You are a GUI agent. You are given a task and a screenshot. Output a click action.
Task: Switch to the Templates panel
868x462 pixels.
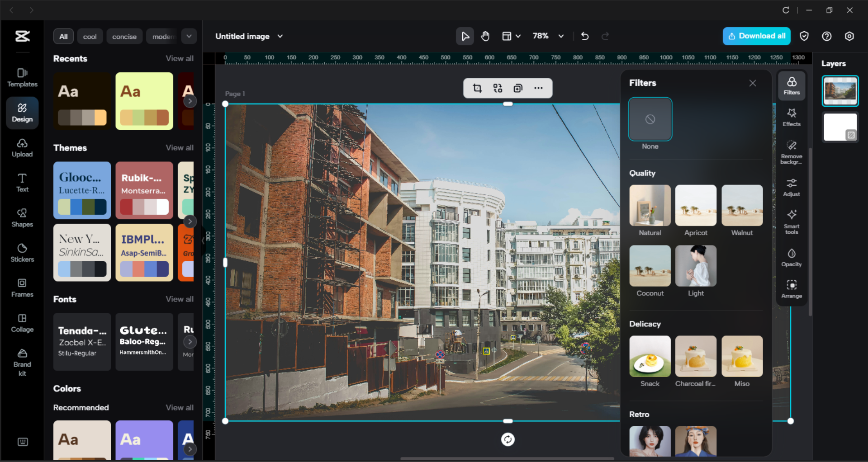coord(22,77)
